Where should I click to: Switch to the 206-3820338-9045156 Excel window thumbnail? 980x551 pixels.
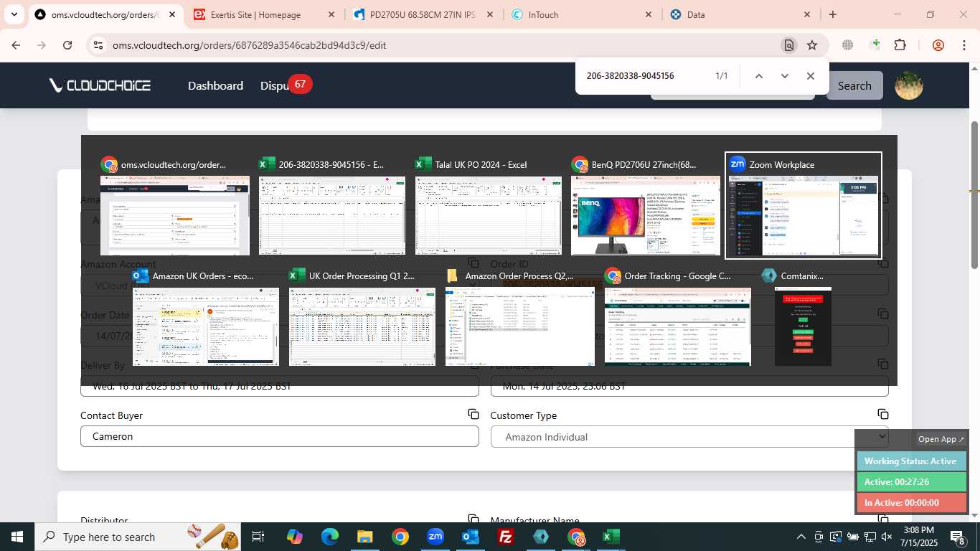pyautogui.click(x=332, y=205)
